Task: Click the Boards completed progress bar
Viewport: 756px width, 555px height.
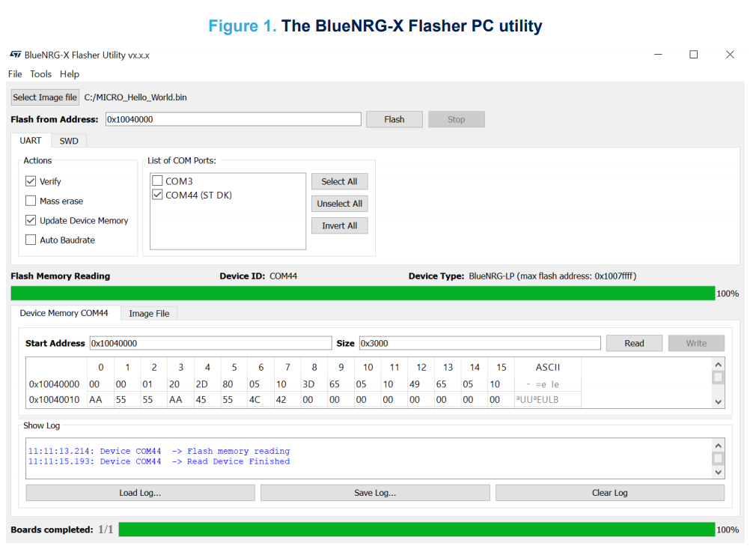Action: tap(417, 530)
